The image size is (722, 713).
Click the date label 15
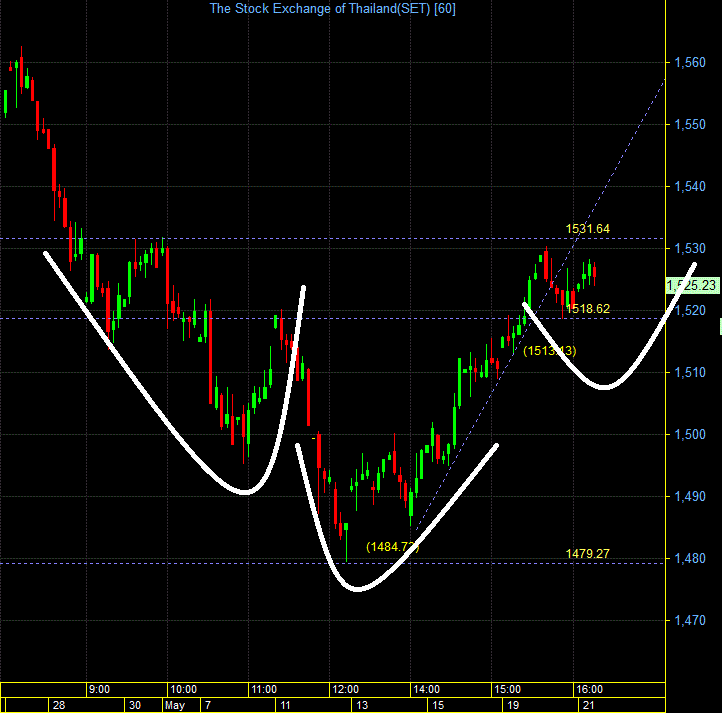coord(438,705)
